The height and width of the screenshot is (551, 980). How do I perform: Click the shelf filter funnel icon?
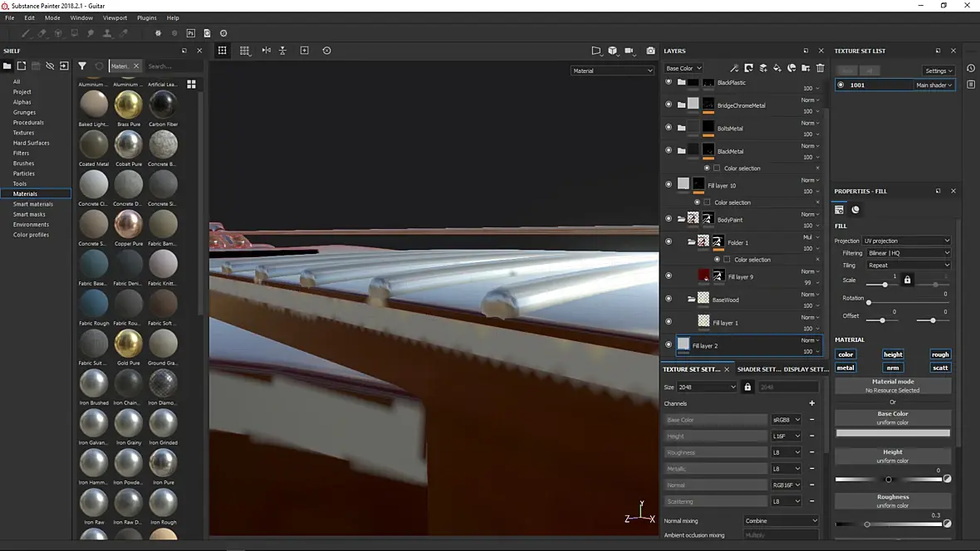82,66
